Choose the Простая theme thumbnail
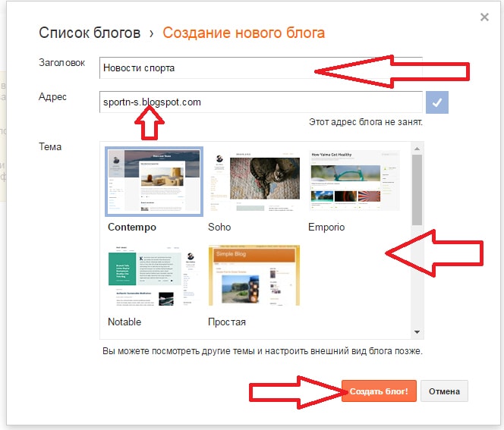 (254, 275)
